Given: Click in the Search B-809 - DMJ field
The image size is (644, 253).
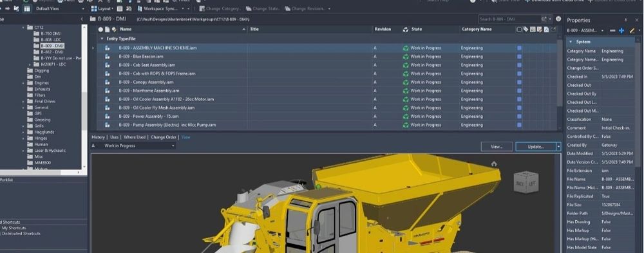Looking at the screenshot, I should pyautogui.click(x=509, y=19).
